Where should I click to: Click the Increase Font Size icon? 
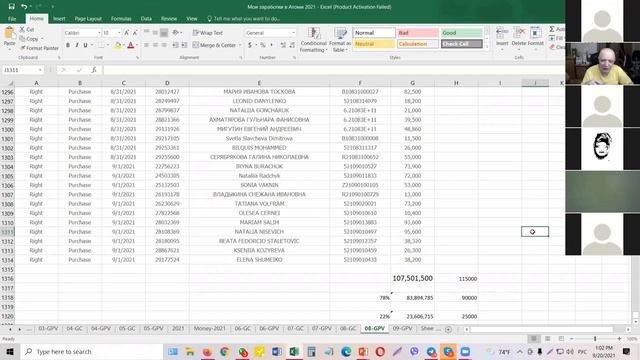[127, 33]
